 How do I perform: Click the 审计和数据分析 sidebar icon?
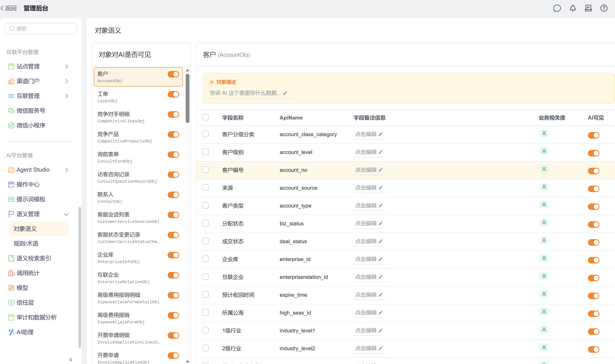point(11,317)
